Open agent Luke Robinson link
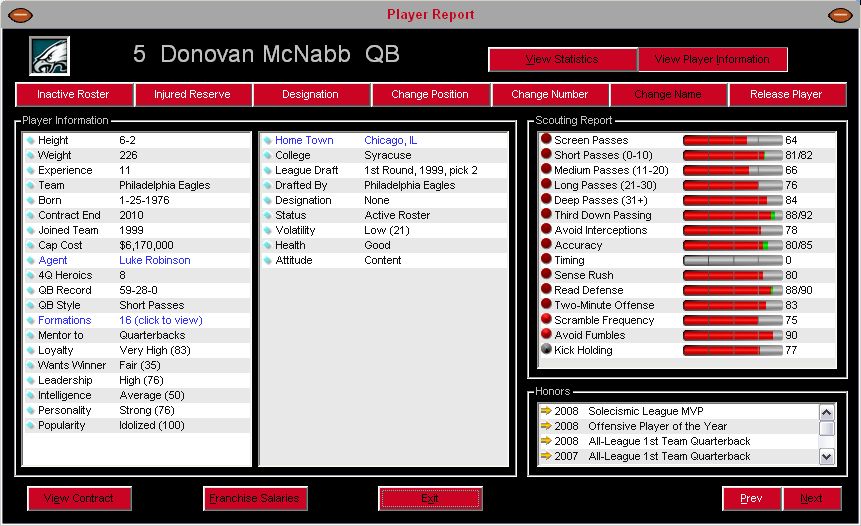861x526 pixels. tap(154, 260)
